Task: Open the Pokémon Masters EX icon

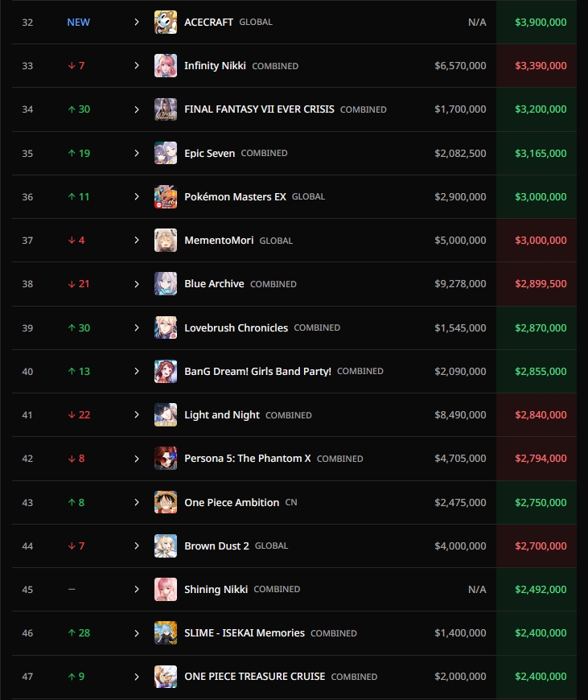Action: [x=166, y=197]
